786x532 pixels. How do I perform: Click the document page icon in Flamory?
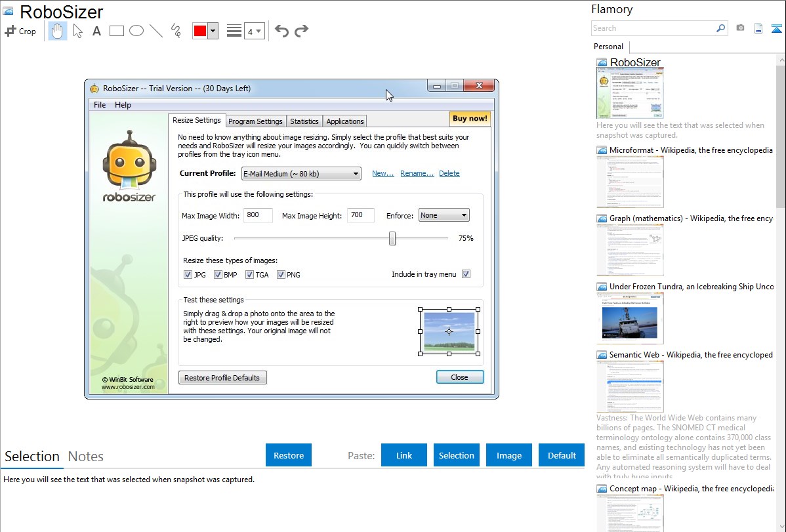[x=758, y=28]
